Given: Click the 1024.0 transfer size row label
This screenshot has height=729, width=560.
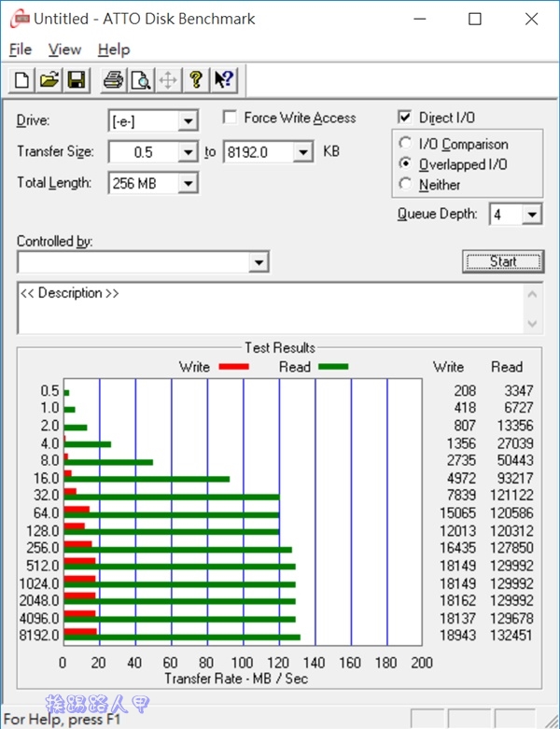Looking at the screenshot, I should 39,583.
